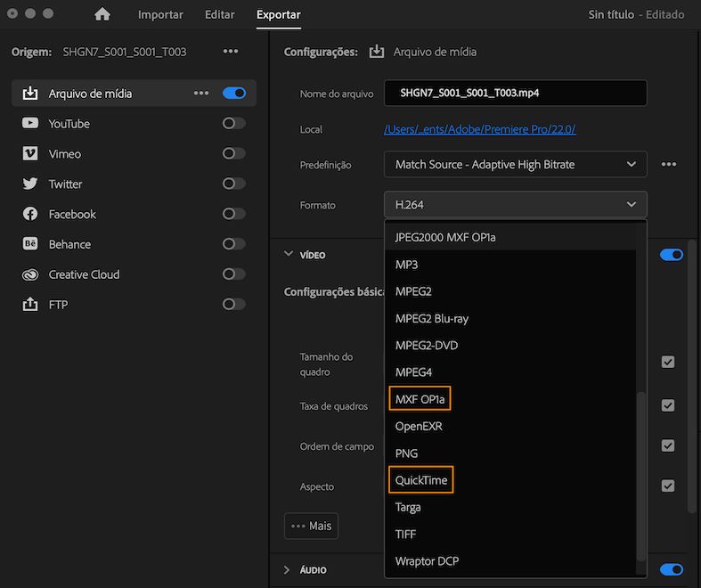Collapse the Formato H.264 dropdown
This screenshot has height=588, width=701.
coord(515,205)
